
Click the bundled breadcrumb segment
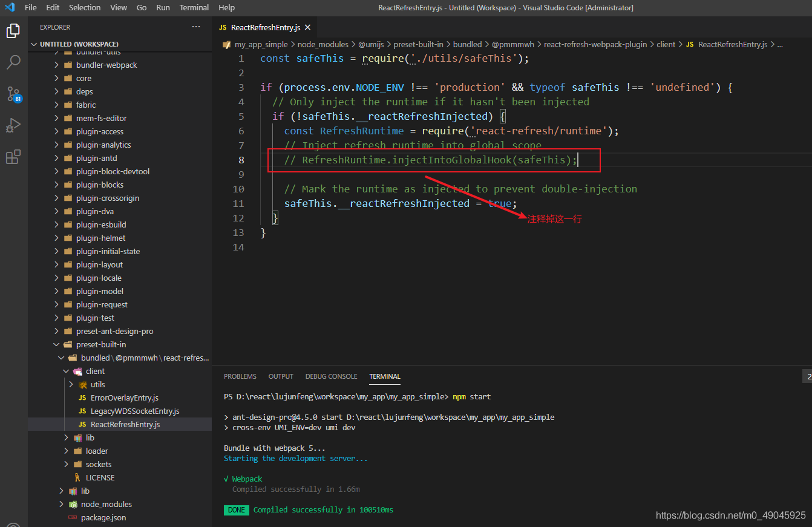pos(467,44)
